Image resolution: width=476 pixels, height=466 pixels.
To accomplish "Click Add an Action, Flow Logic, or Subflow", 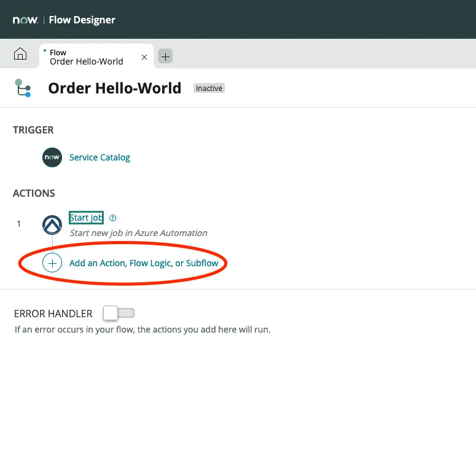I will pyautogui.click(x=144, y=263).
